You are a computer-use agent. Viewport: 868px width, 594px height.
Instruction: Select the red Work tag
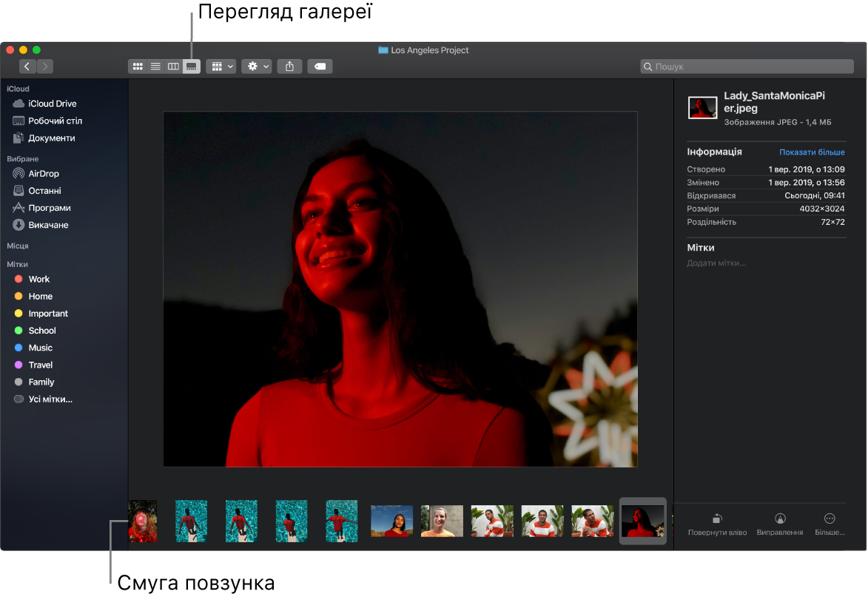click(38, 280)
